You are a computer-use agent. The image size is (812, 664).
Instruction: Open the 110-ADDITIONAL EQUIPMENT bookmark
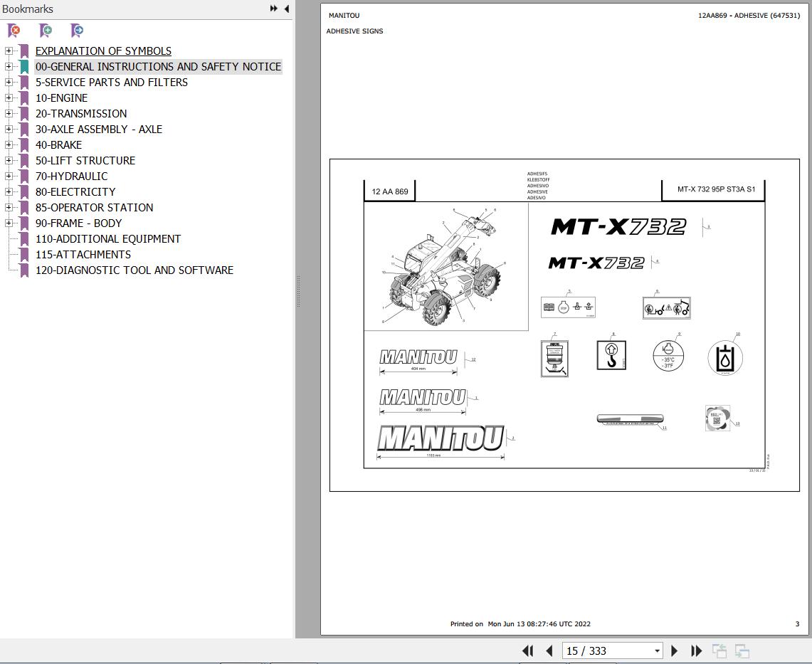pyautogui.click(x=108, y=239)
